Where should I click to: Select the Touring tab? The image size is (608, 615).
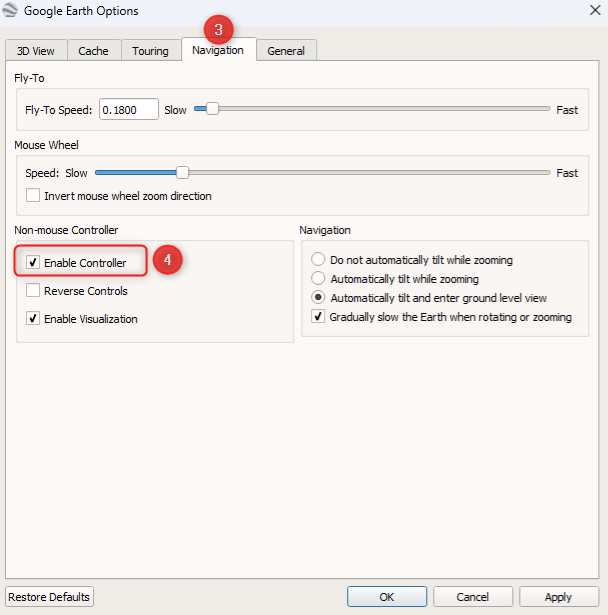coord(151,51)
